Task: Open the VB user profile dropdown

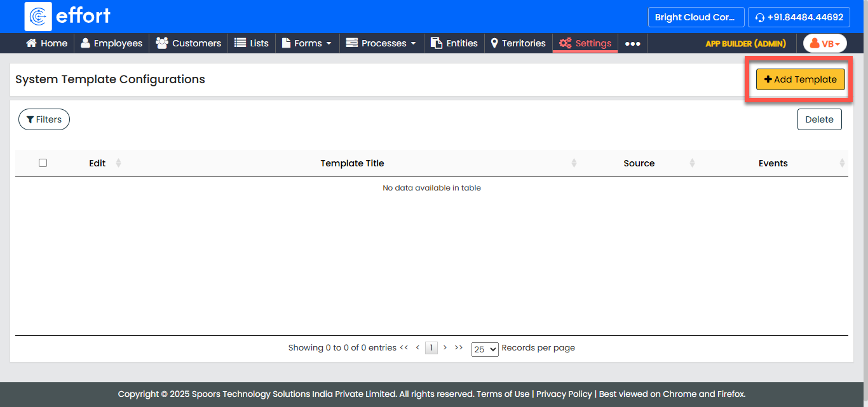Action: [x=825, y=43]
